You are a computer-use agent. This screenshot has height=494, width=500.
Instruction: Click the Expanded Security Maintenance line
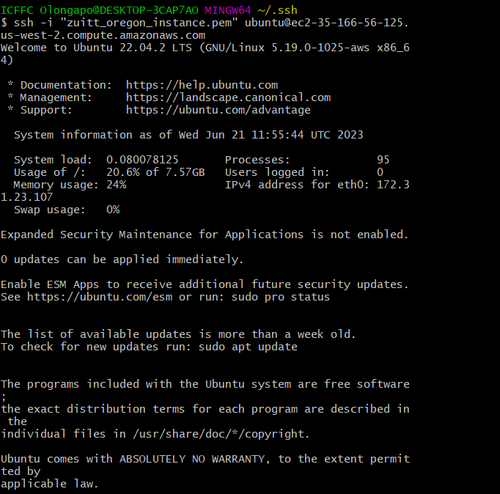pos(205,234)
